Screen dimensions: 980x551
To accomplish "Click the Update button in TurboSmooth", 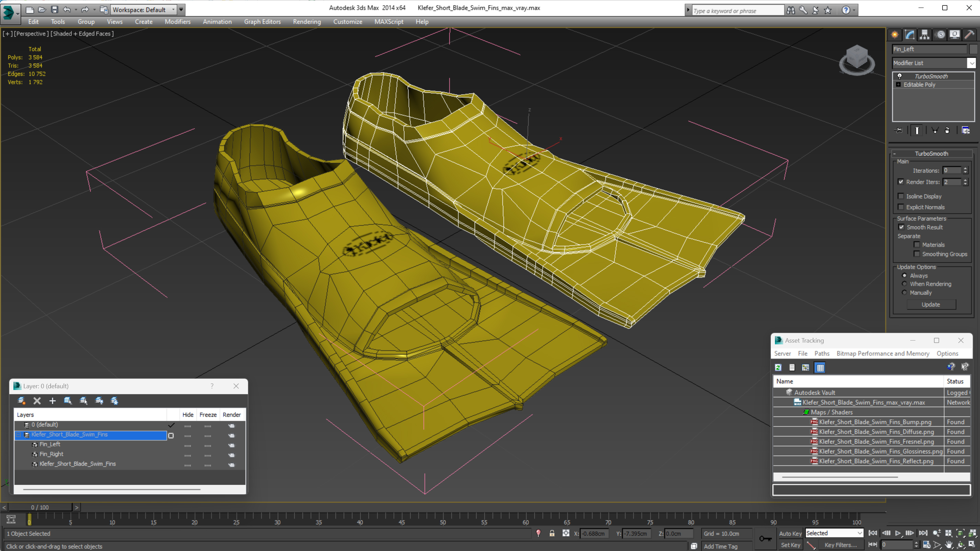I will coord(931,304).
